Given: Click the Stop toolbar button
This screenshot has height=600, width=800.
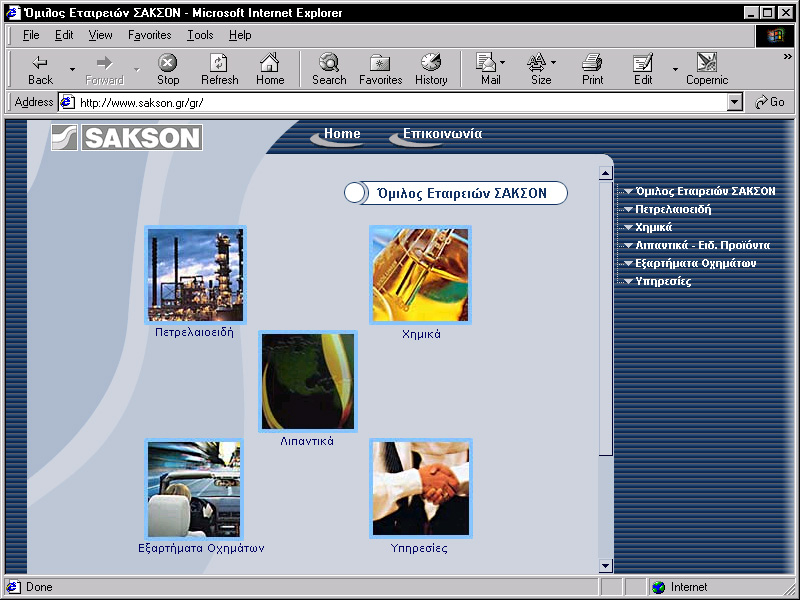Looking at the screenshot, I should point(168,69).
